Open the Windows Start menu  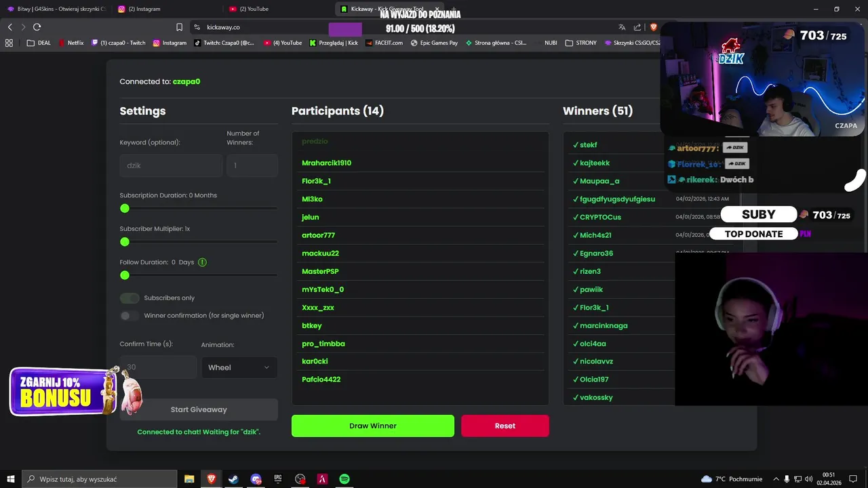pyautogui.click(x=10, y=479)
